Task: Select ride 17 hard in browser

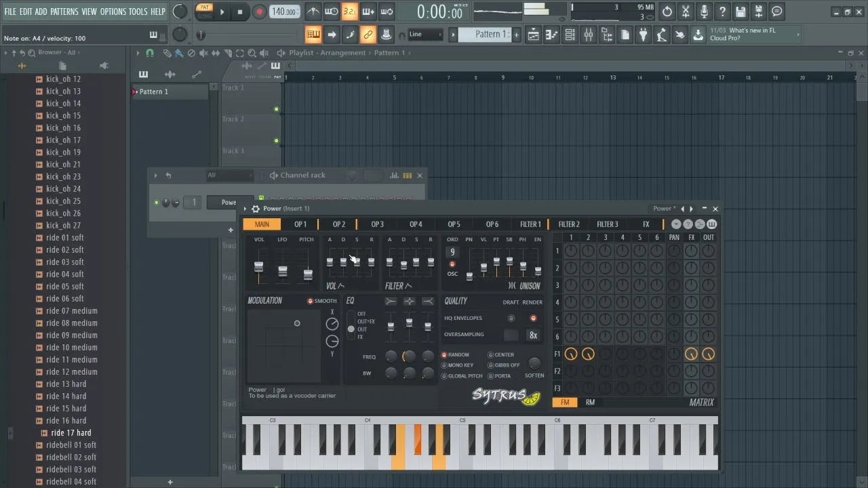Action: pyautogui.click(x=71, y=433)
